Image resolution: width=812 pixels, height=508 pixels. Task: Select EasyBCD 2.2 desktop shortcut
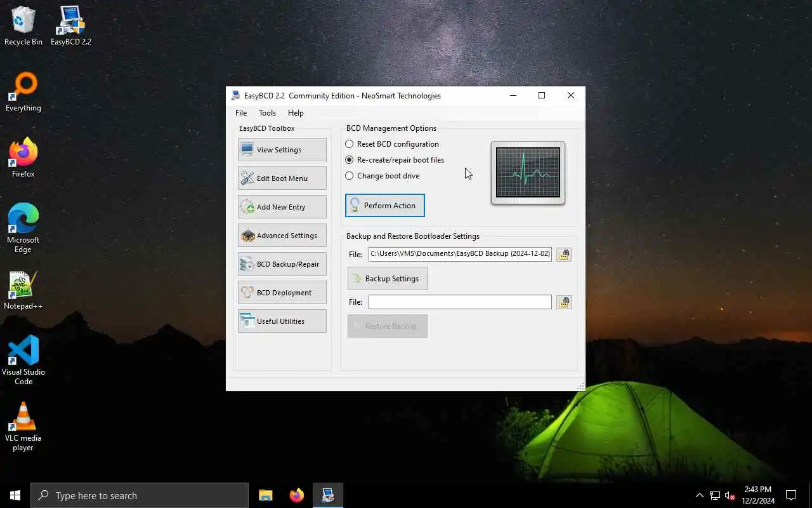click(71, 26)
